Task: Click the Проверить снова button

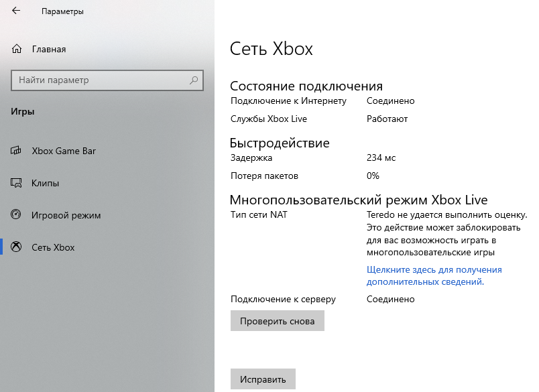Action: (x=278, y=321)
